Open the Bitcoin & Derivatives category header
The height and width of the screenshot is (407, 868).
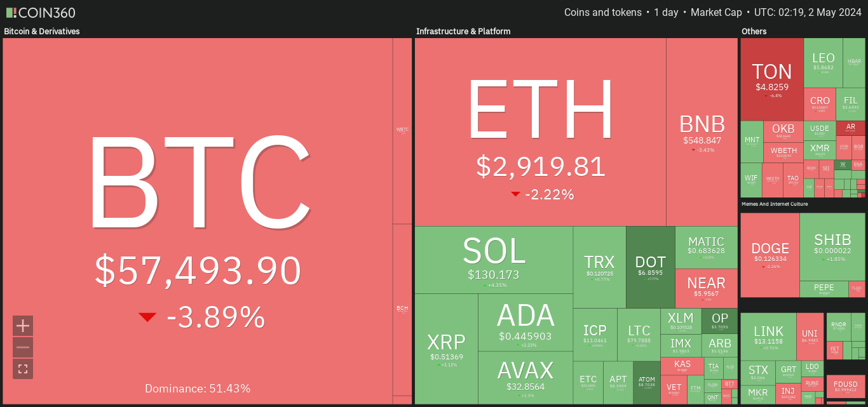coord(42,31)
